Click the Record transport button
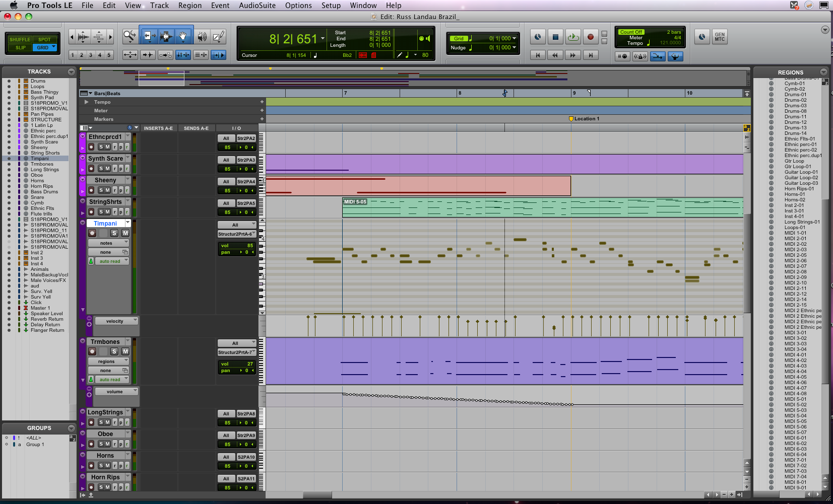Viewport: 833px width, 504px height. click(x=591, y=37)
